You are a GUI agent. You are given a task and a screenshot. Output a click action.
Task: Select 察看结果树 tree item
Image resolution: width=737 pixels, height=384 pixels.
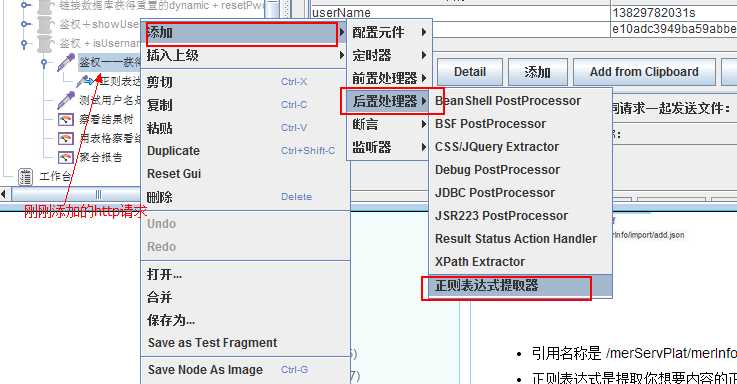(106, 119)
